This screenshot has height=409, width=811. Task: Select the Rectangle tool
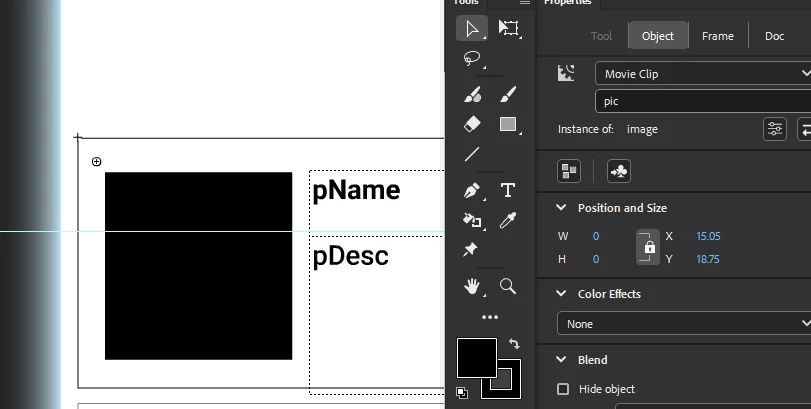tap(508, 124)
